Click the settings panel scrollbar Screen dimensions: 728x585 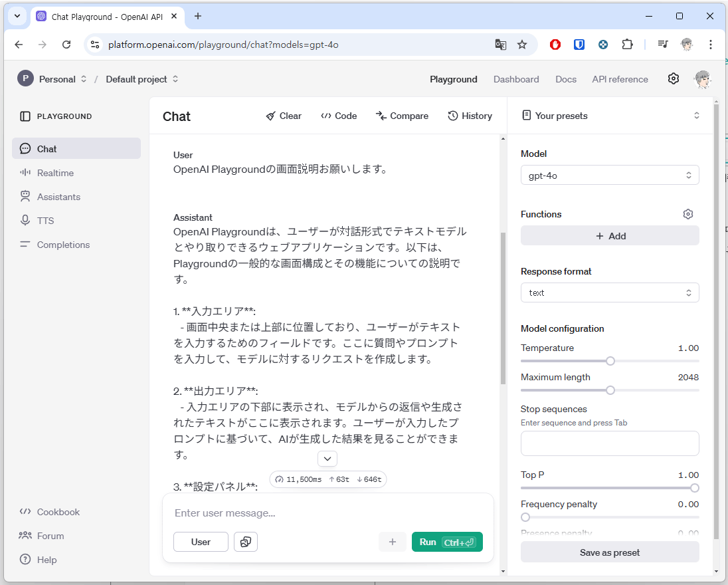pos(715,322)
